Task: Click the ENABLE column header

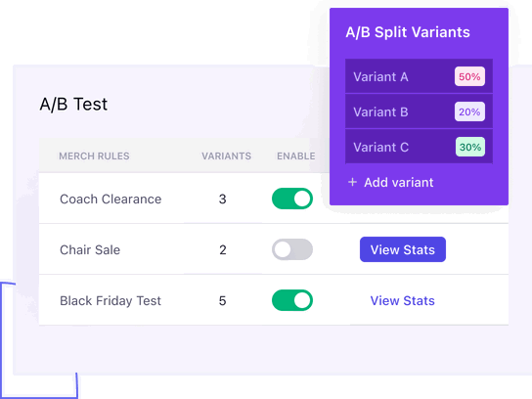Action: pyautogui.click(x=296, y=156)
